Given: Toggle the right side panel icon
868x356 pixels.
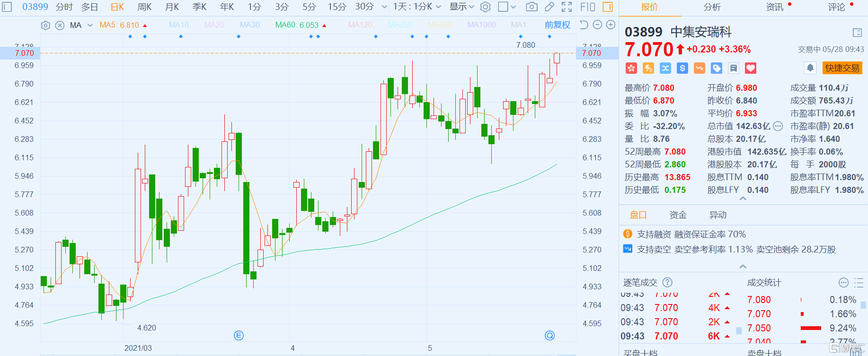Looking at the screenshot, I should [x=607, y=7].
